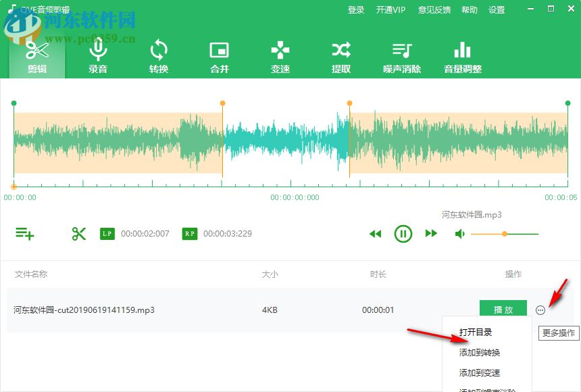The height and width of the screenshot is (392, 581).
Task: Open the more-actions ellipsis menu for the file
Action: tap(540, 310)
